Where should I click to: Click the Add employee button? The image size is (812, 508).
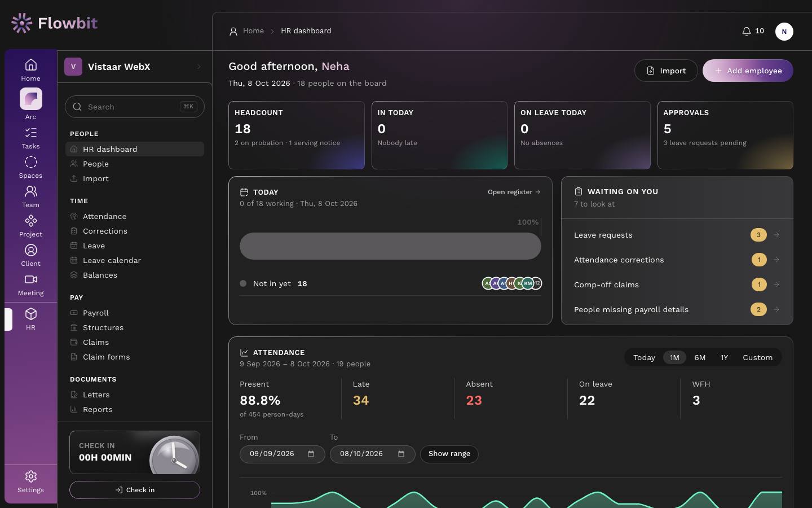coord(748,71)
